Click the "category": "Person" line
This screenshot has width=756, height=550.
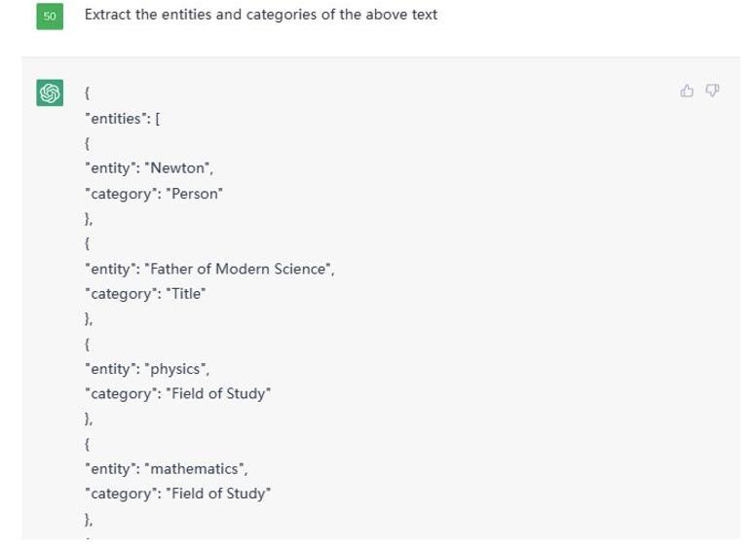coord(154,194)
